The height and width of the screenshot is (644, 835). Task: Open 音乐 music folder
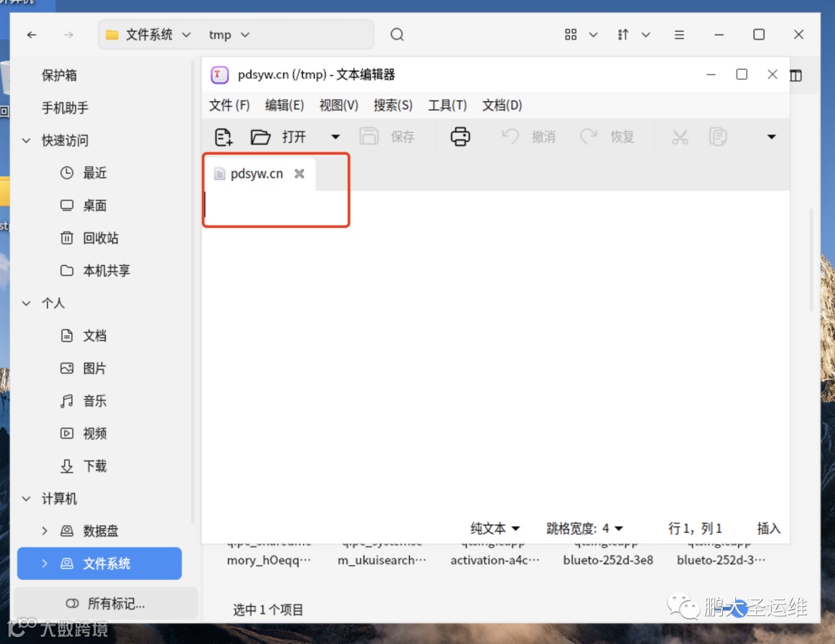(x=95, y=400)
